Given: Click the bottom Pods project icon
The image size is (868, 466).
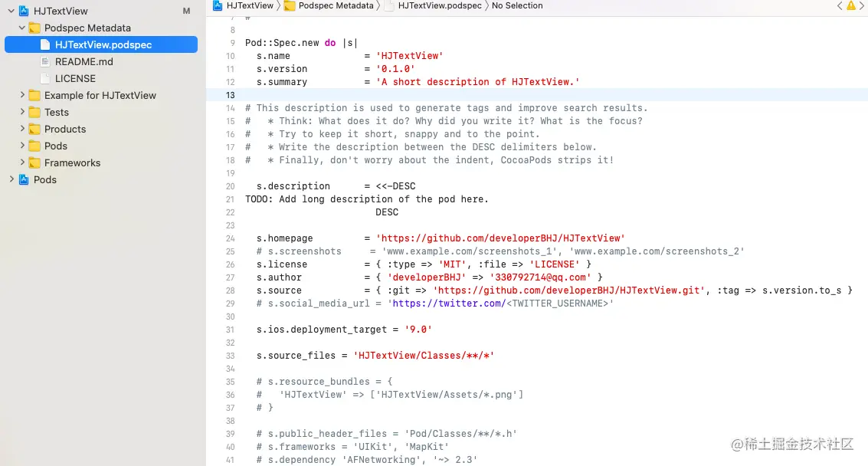Looking at the screenshot, I should pyautogui.click(x=24, y=179).
